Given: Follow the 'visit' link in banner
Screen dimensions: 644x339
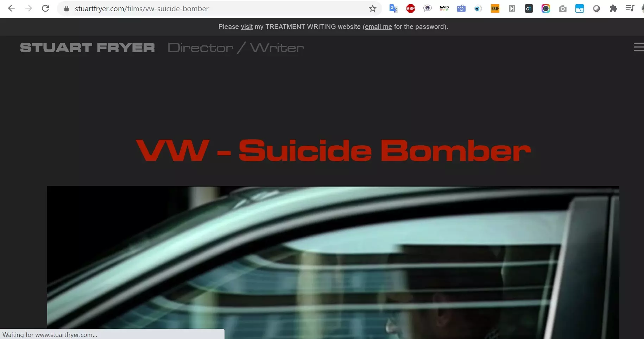Looking at the screenshot, I should click(x=247, y=27).
